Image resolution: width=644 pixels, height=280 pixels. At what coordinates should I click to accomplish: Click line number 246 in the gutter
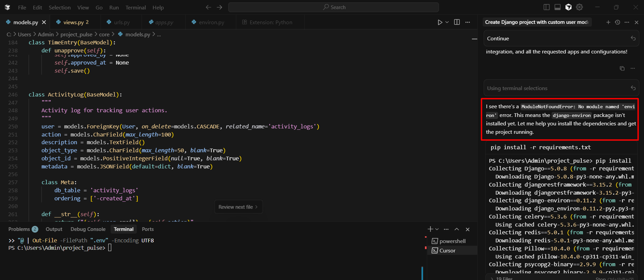[x=13, y=94]
